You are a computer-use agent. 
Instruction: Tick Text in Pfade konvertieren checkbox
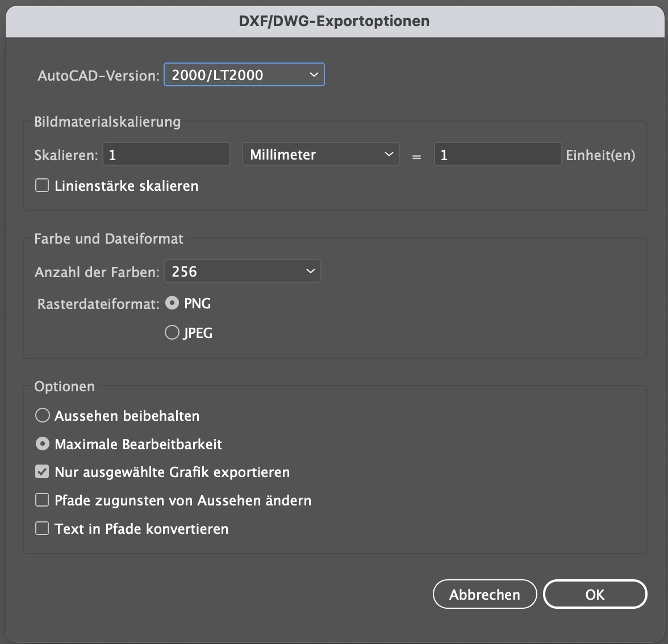coord(43,529)
